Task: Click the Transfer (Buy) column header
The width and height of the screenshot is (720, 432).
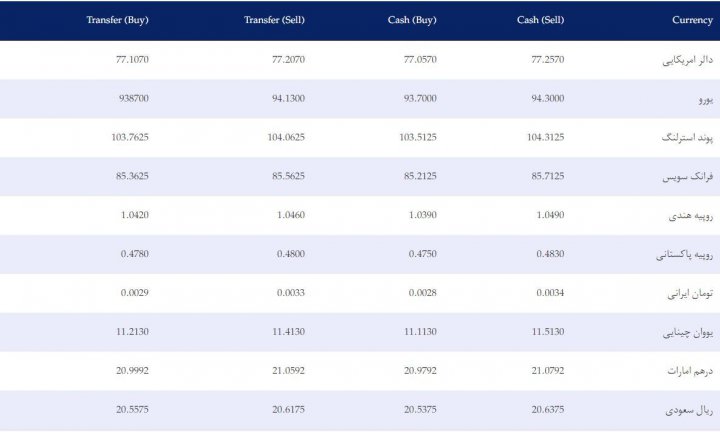Action: pyautogui.click(x=118, y=20)
